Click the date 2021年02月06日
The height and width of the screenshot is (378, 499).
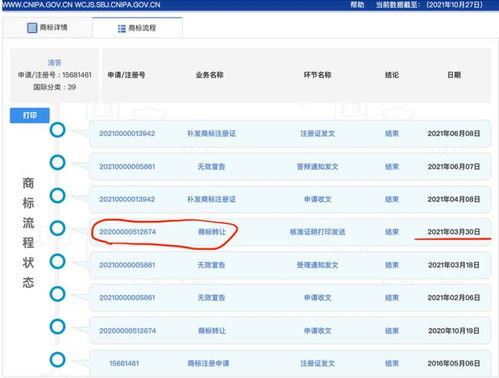click(454, 297)
